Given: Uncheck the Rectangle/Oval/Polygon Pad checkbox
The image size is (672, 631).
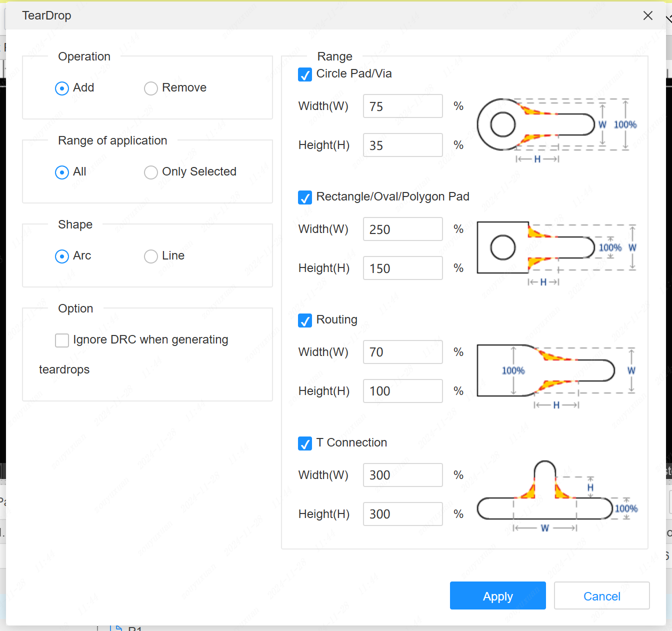Looking at the screenshot, I should point(305,197).
